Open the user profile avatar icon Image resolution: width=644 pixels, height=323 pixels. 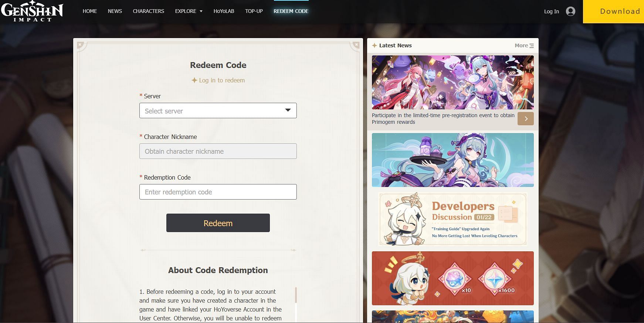570,11
